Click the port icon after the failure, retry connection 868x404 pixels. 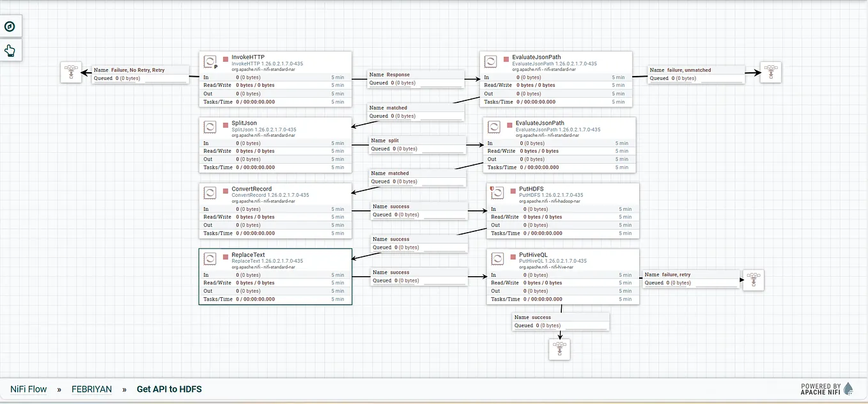pos(753,279)
